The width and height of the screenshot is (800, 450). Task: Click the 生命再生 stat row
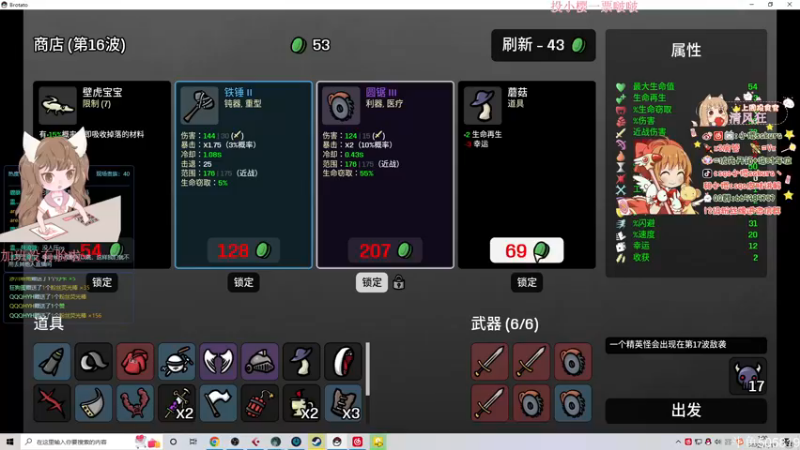(687, 98)
